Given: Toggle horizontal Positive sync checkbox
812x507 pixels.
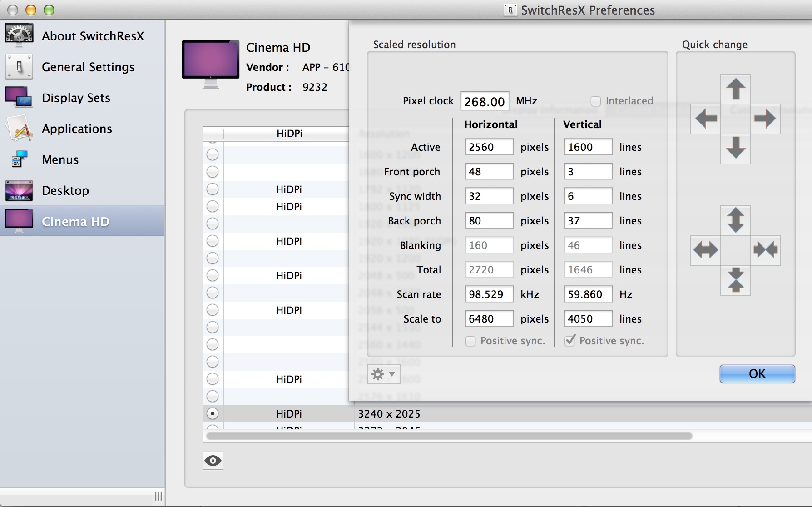Looking at the screenshot, I should click(470, 341).
